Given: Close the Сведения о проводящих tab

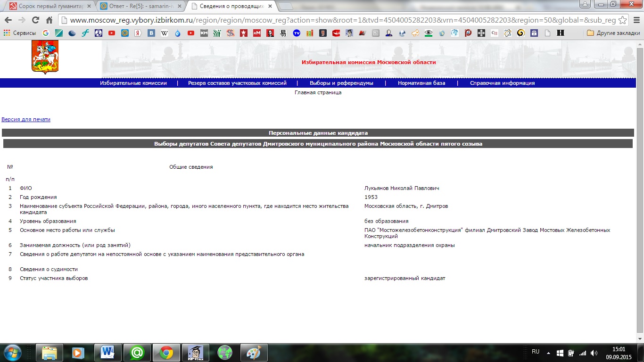Looking at the screenshot, I should click(x=270, y=7).
